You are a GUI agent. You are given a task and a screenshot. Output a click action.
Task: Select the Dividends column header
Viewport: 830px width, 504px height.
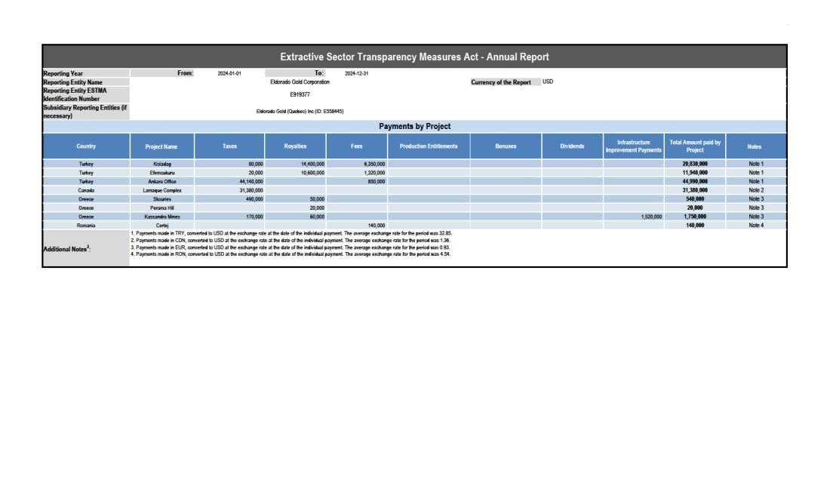[572, 146]
